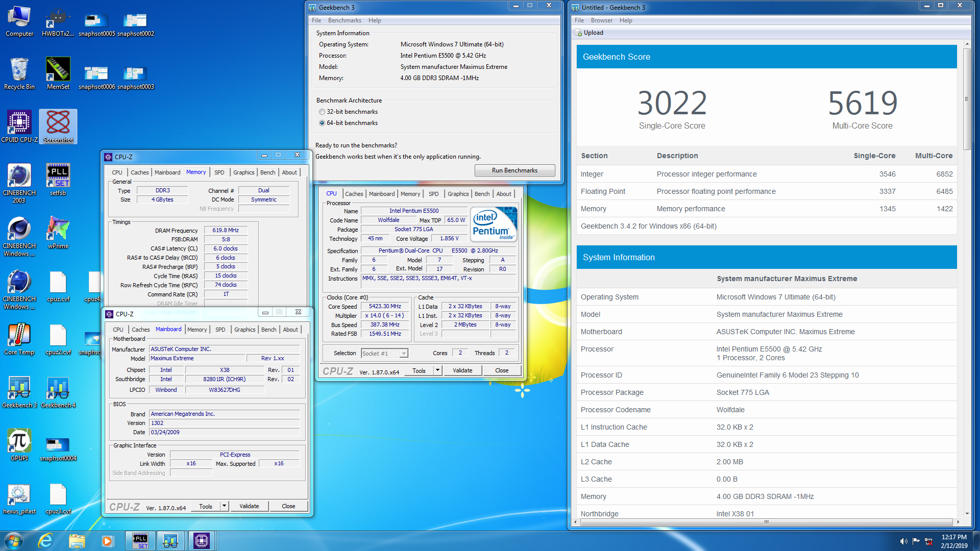This screenshot has width=980, height=551.
Task: Select 64-bit benchmarks radio option
Action: pos(348,123)
